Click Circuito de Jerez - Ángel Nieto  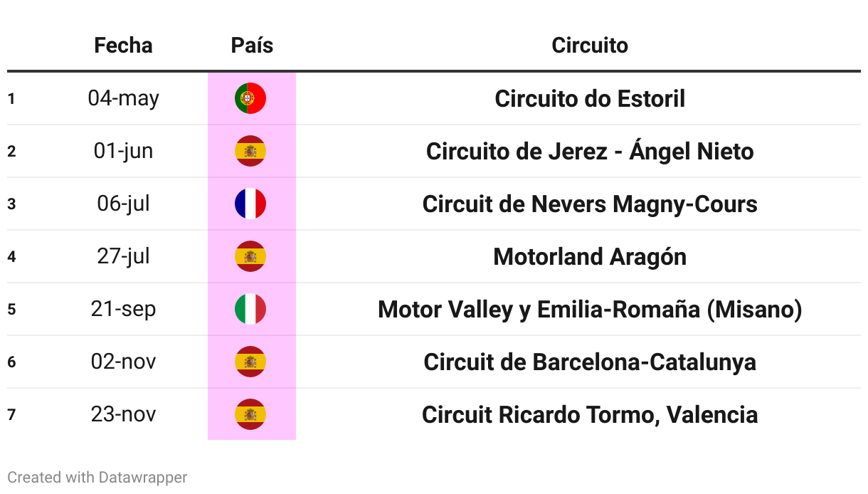[x=590, y=151]
